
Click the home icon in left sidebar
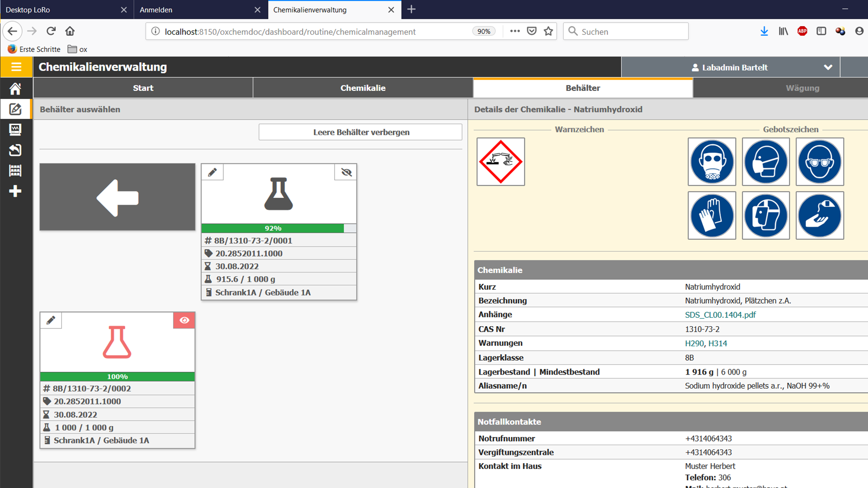click(15, 89)
